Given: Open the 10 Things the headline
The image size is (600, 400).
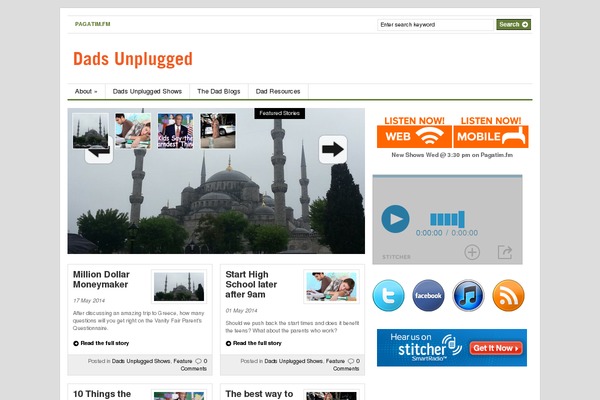Looking at the screenshot, I should tap(102, 394).
